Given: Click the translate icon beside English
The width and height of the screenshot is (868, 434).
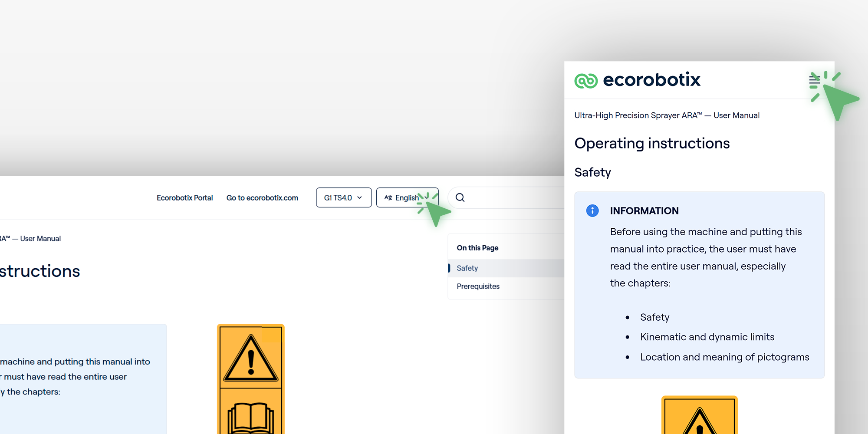Looking at the screenshot, I should coord(388,197).
